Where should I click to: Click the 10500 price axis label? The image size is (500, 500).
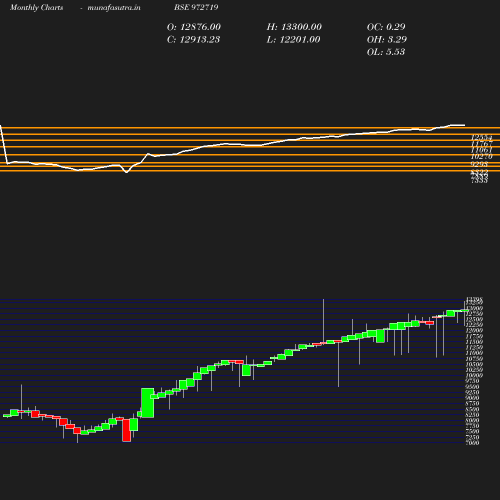pos(474,364)
